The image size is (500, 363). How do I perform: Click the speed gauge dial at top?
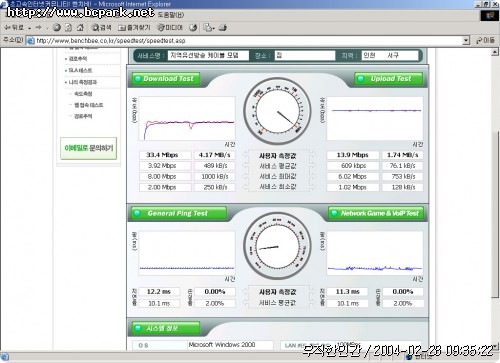pyautogui.click(x=277, y=111)
